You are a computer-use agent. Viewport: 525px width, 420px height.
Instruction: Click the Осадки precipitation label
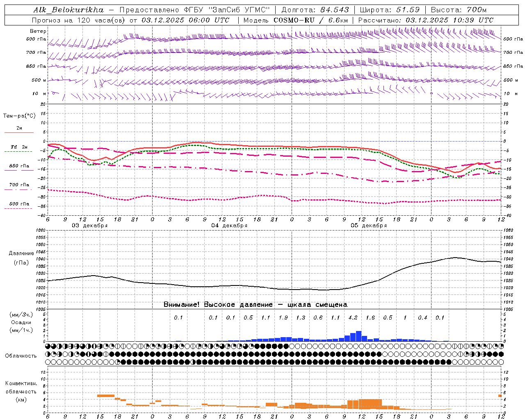pos(21,322)
